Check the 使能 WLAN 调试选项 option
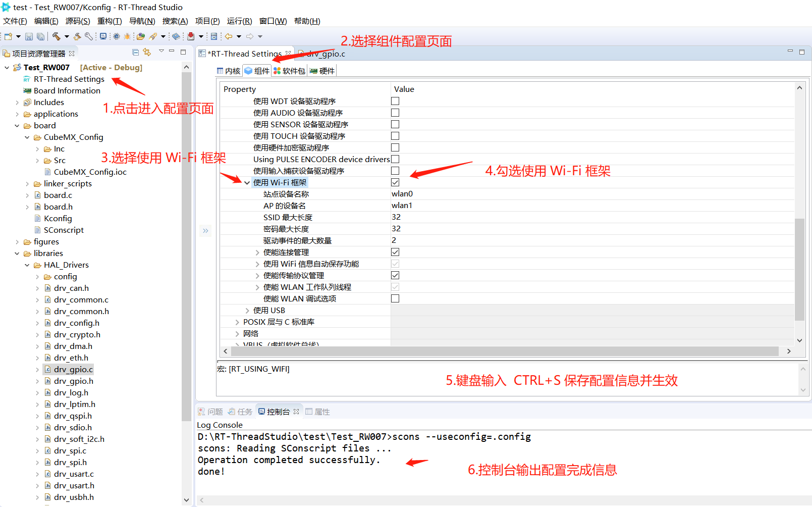The image size is (812, 507). [x=395, y=298]
